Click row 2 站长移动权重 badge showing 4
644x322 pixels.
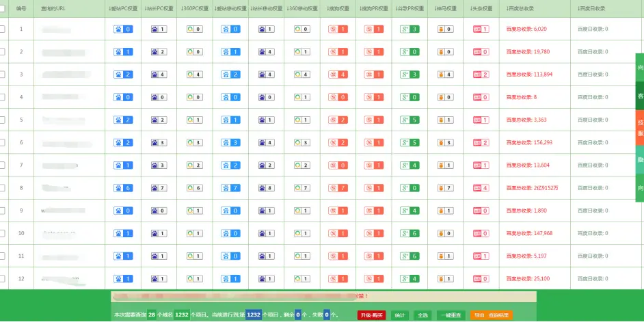[266, 52]
